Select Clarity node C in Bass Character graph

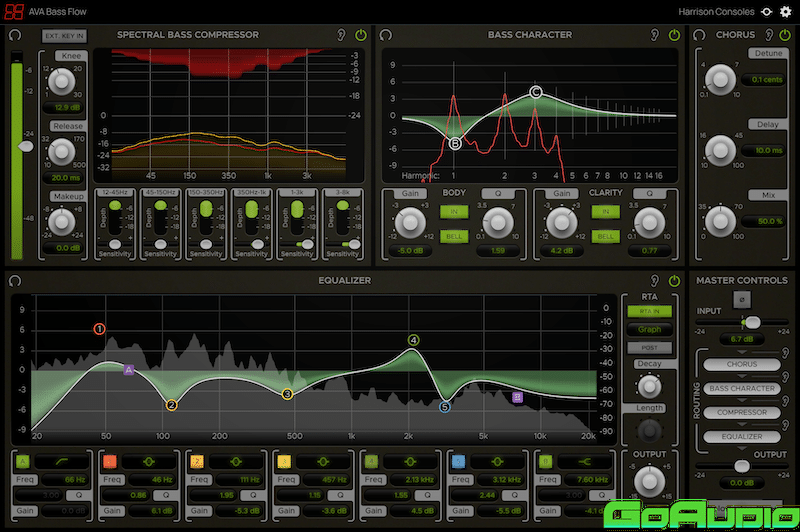point(535,92)
